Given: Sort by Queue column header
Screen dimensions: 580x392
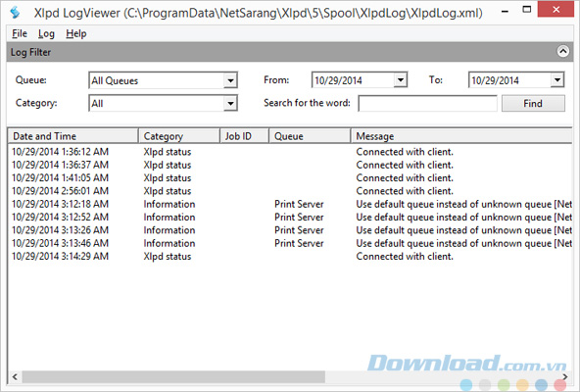Looking at the screenshot, I should point(310,136).
